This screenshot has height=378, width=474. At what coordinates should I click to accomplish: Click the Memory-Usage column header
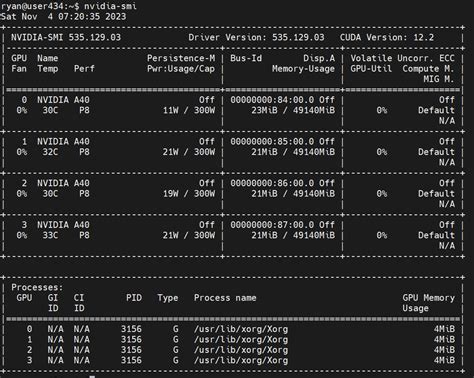[x=303, y=69]
